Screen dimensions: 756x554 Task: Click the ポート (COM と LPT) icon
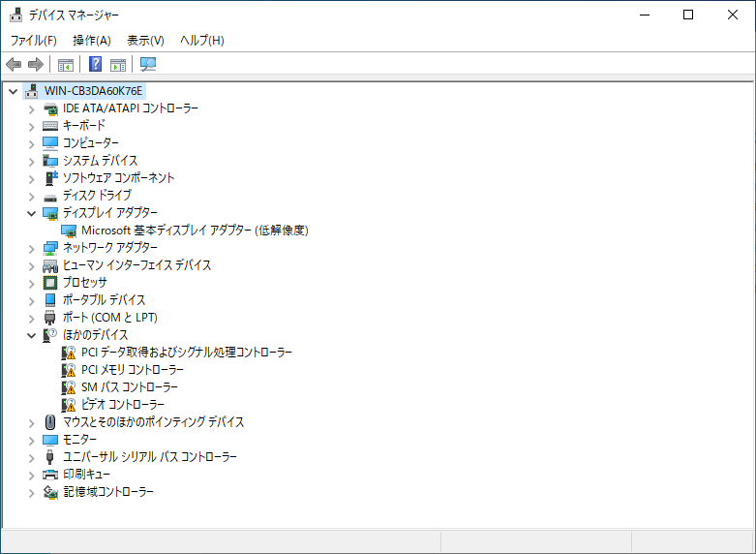49,318
